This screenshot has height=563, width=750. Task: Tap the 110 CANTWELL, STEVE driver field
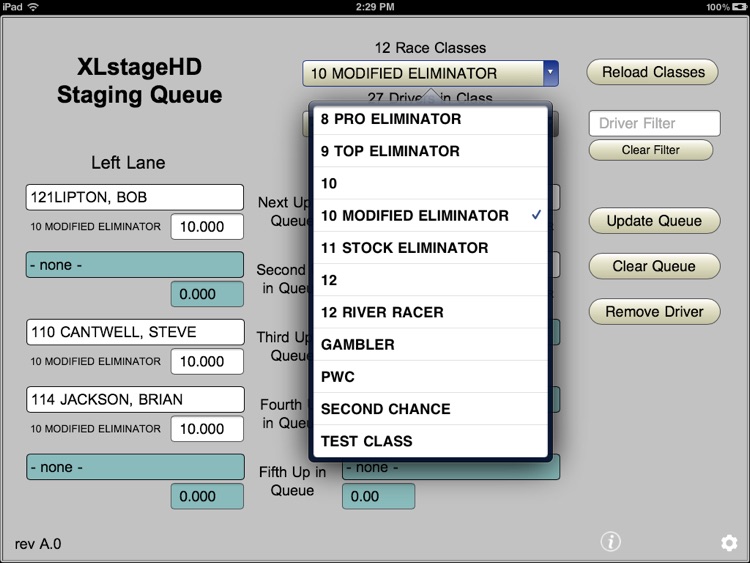[x=135, y=332]
